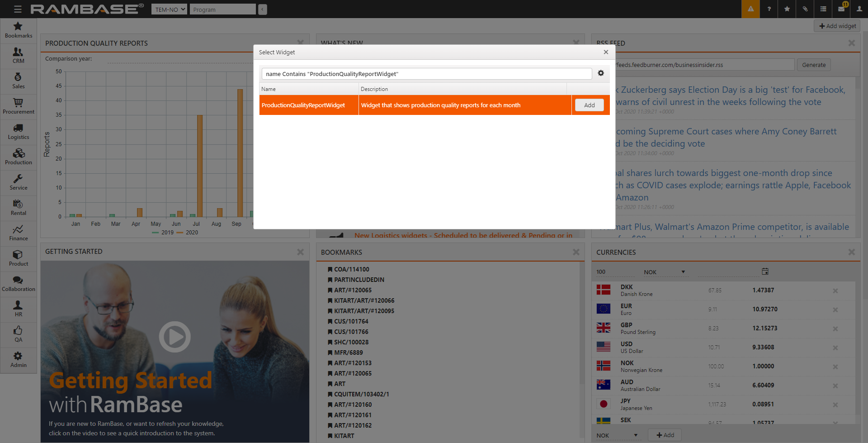This screenshot has width=868, height=443.
Task: Open the Production module in the sidebar
Action: click(18, 157)
